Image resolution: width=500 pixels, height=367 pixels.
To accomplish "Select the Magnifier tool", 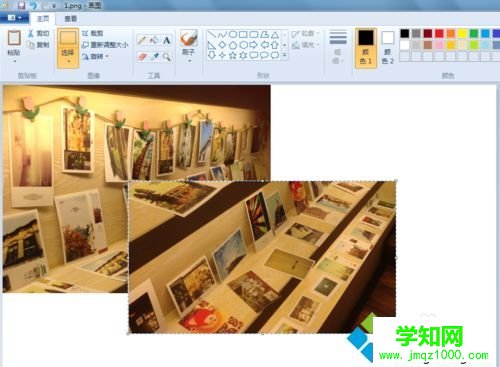I will (166, 57).
